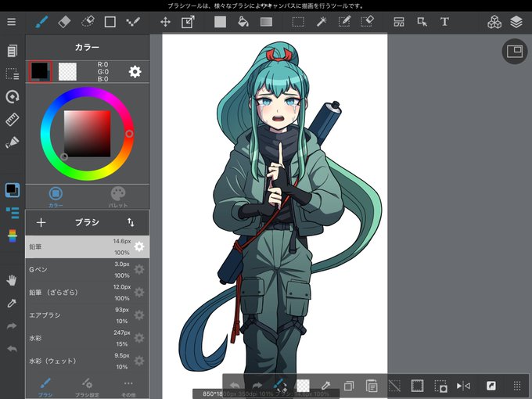The image size is (532, 399).
Task: Select the 水彩（ウェット） brush
Action: (87, 361)
